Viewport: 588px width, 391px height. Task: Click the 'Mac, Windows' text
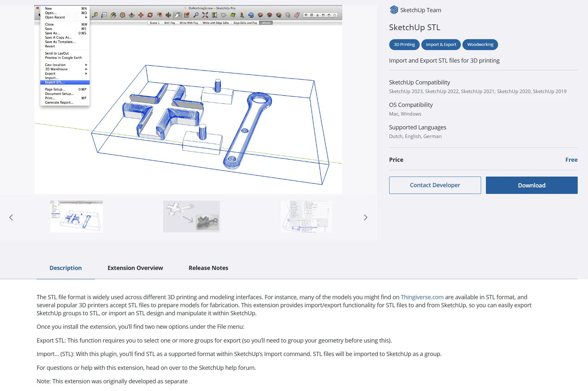[x=405, y=114]
